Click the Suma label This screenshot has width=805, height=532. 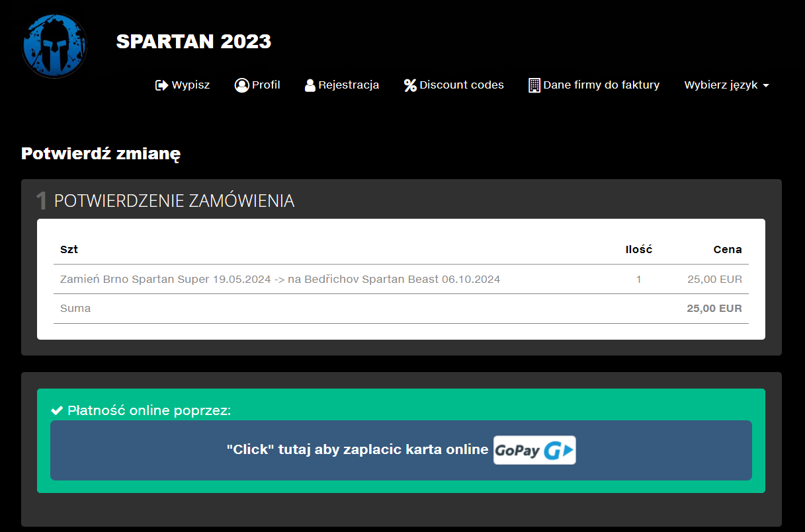(x=75, y=308)
